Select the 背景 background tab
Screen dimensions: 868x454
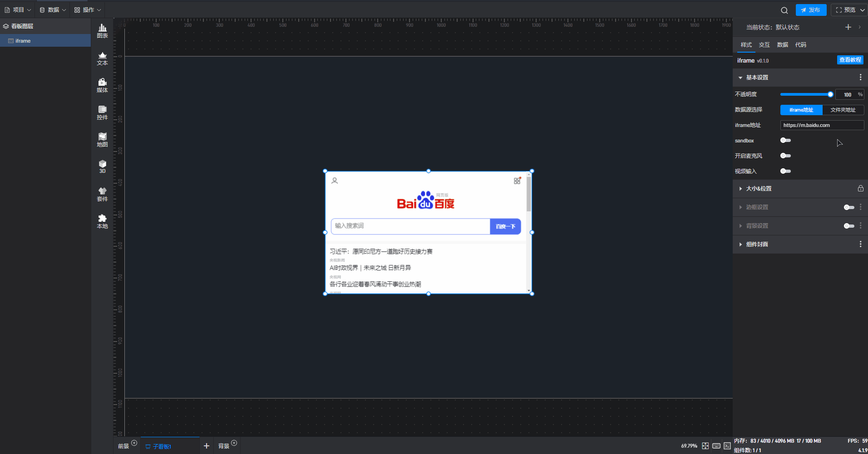coord(224,446)
